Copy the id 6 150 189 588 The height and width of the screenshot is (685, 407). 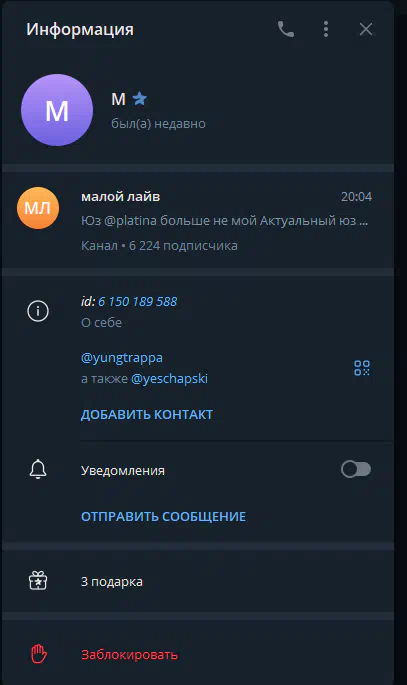(x=138, y=301)
